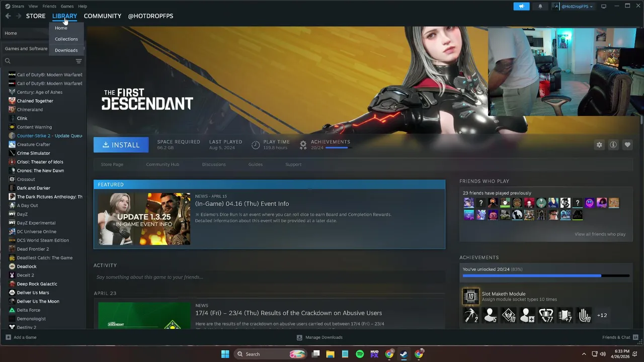Open the View menu
The image size is (644, 362).
[33, 6]
